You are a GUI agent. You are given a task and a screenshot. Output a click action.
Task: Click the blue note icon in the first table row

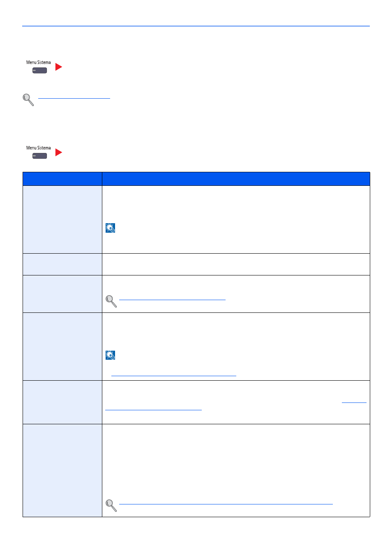coord(110,228)
